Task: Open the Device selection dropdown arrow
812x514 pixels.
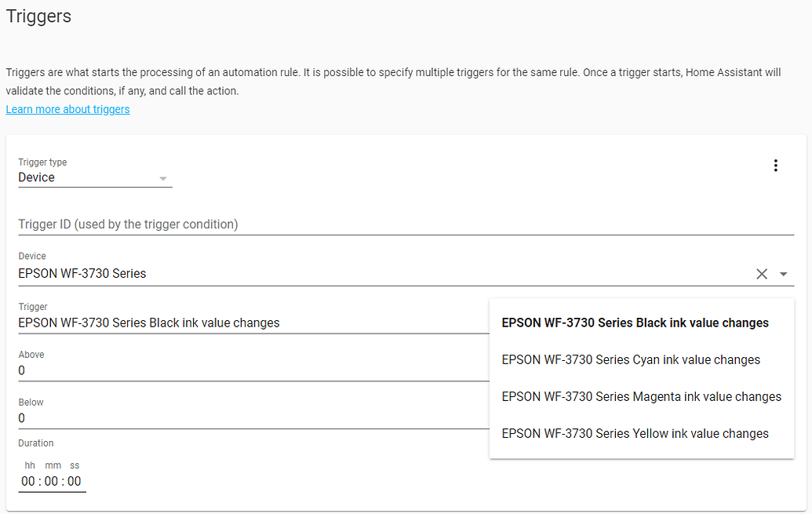Action: tap(783, 273)
